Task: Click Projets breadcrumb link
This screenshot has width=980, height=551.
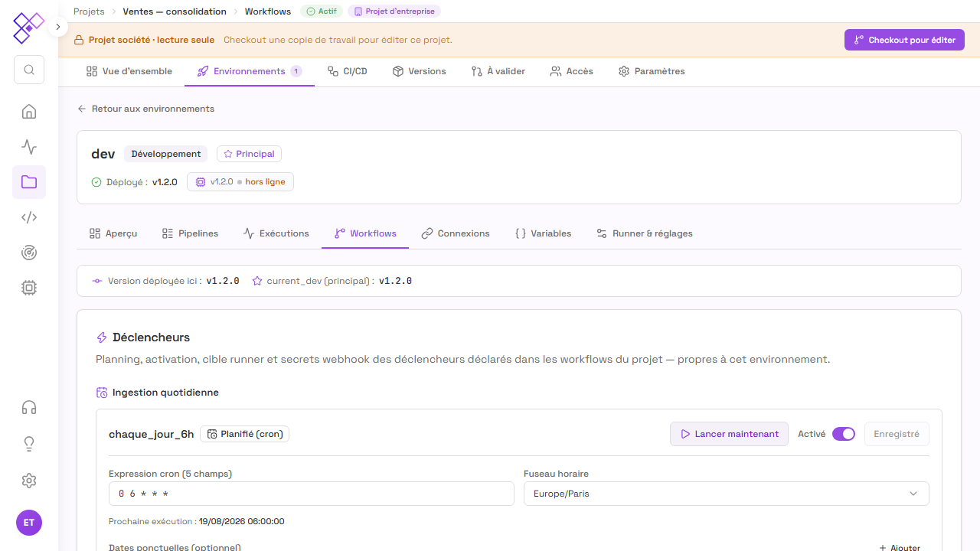Action: click(x=89, y=11)
